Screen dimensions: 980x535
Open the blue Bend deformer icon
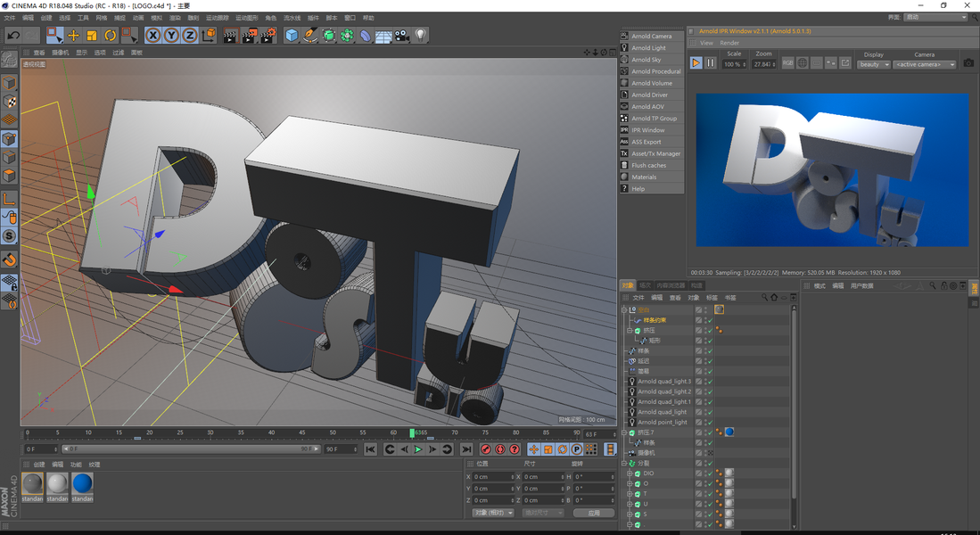tap(365, 36)
